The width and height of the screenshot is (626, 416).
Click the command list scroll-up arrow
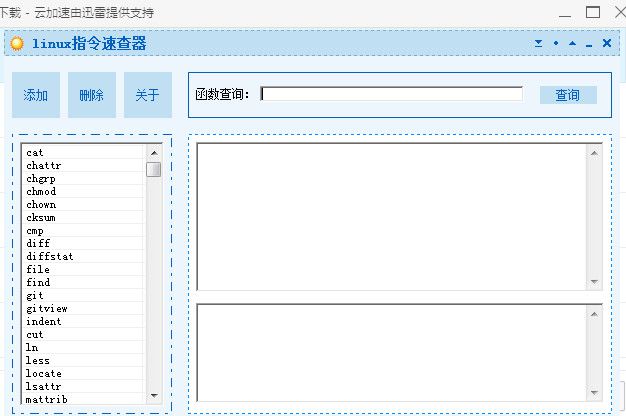pos(154,153)
